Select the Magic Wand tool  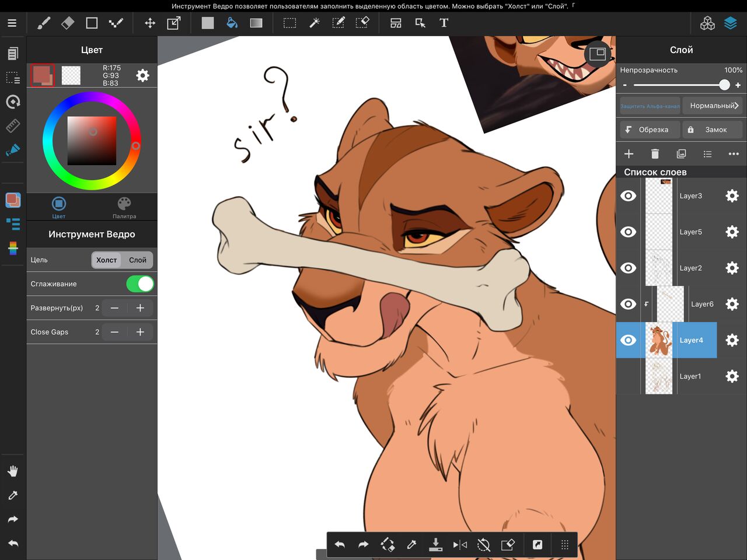[314, 23]
